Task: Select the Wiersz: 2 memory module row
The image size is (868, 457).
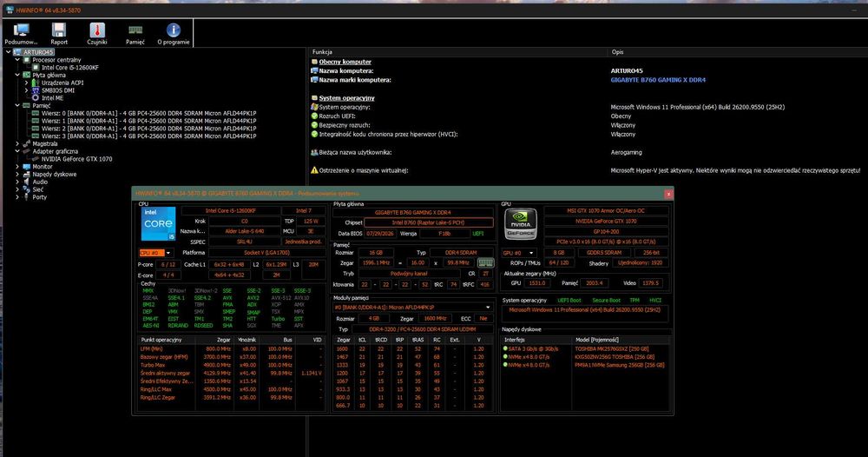Action: coord(148,129)
